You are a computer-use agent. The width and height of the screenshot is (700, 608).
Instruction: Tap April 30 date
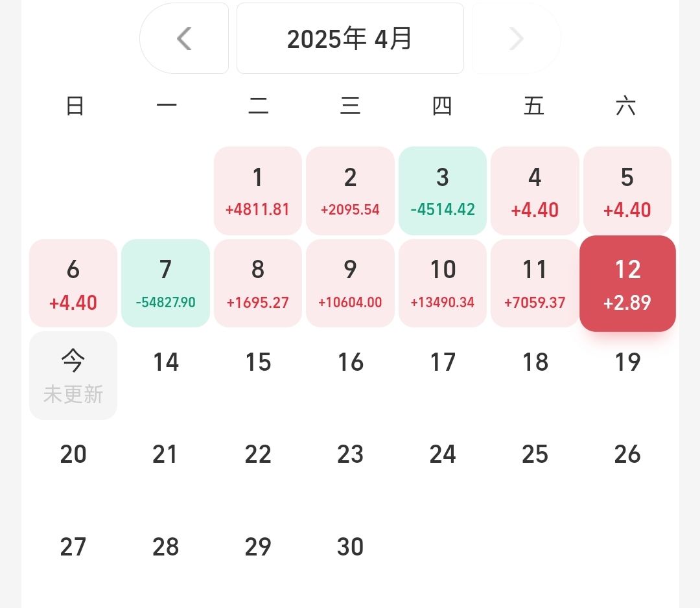[x=350, y=547]
